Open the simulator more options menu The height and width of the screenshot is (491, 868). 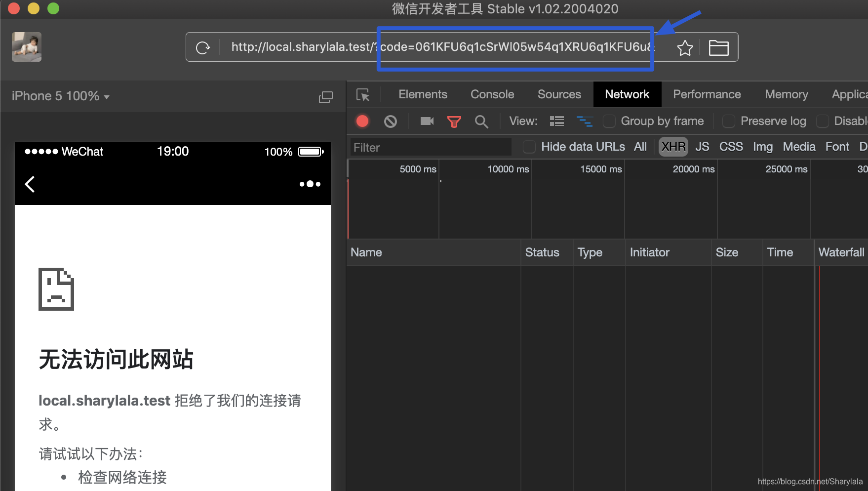coord(310,184)
